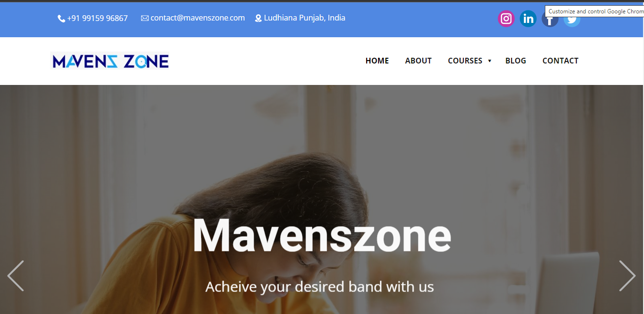644x314 pixels.
Task: Open the LinkedIn social icon
Action: pos(528,19)
